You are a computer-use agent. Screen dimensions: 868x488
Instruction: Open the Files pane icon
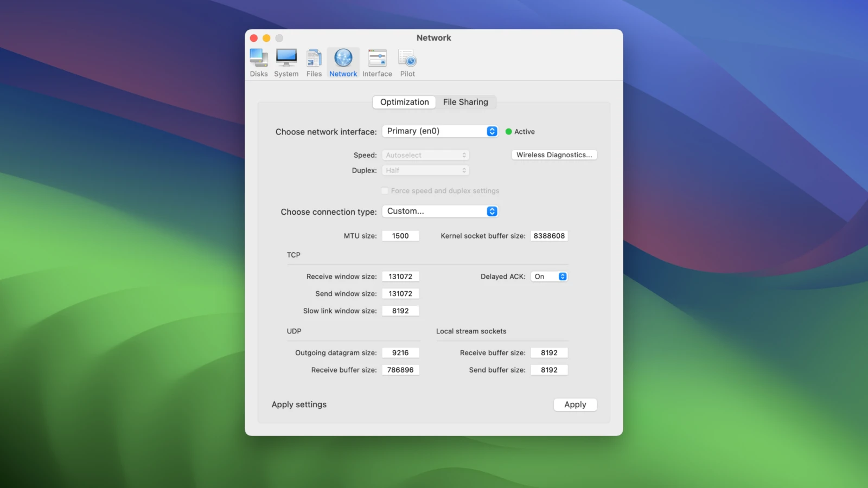point(314,59)
